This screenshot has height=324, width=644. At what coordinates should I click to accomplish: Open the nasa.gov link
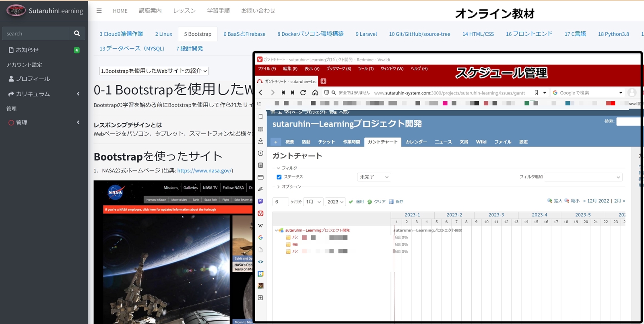click(x=204, y=170)
